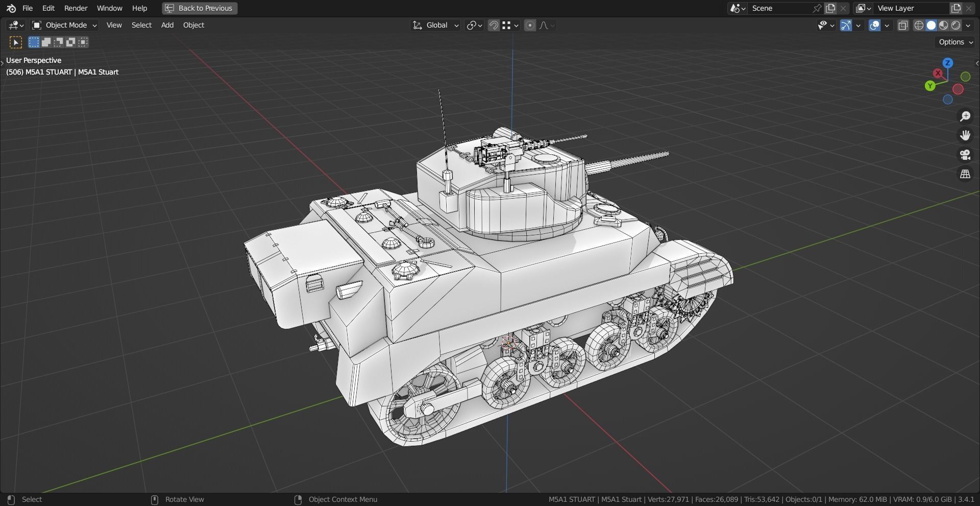This screenshot has width=980, height=506.
Task: Click the Back to Previous button
Action: [x=200, y=8]
